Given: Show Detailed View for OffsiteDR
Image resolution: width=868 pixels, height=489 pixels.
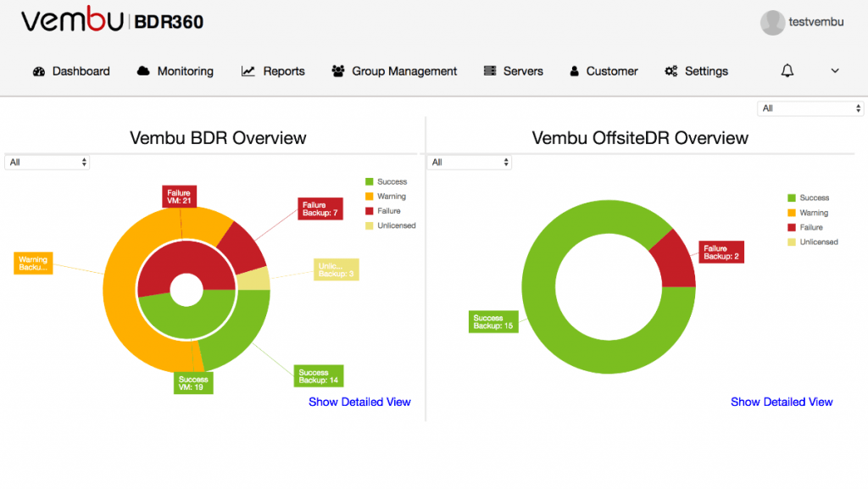Looking at the screenshot, I should (782, 402).
